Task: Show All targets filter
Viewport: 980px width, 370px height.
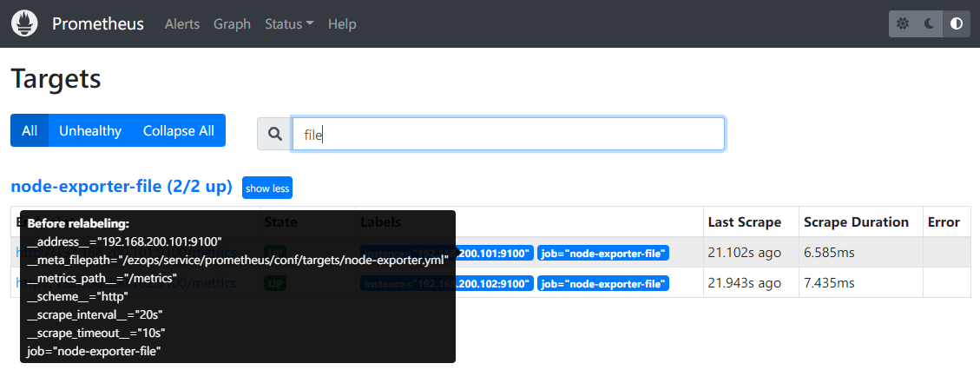Action: 30,131
